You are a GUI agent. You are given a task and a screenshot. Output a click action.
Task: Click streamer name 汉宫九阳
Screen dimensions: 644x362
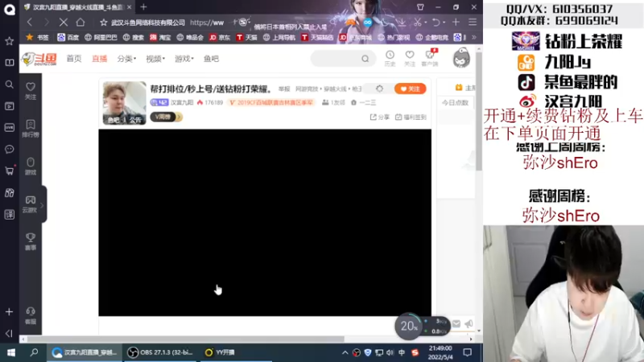pos(182,102)
